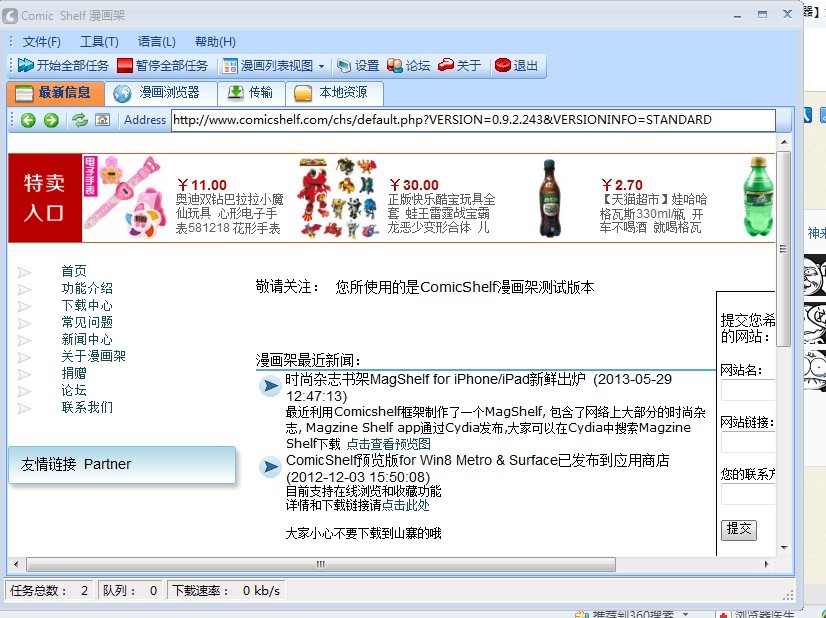Click the 网站名 input field

(x=748, y=391)
